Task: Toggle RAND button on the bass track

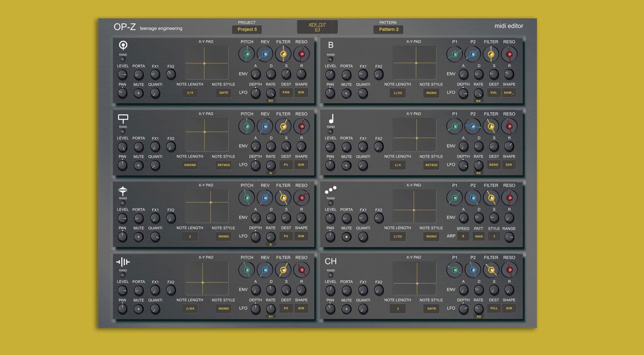Action: [330, 59]
